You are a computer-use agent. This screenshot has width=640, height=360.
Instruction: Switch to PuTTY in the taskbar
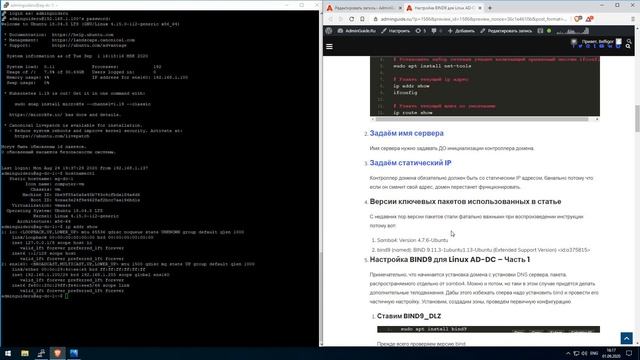tap(41, 353)
